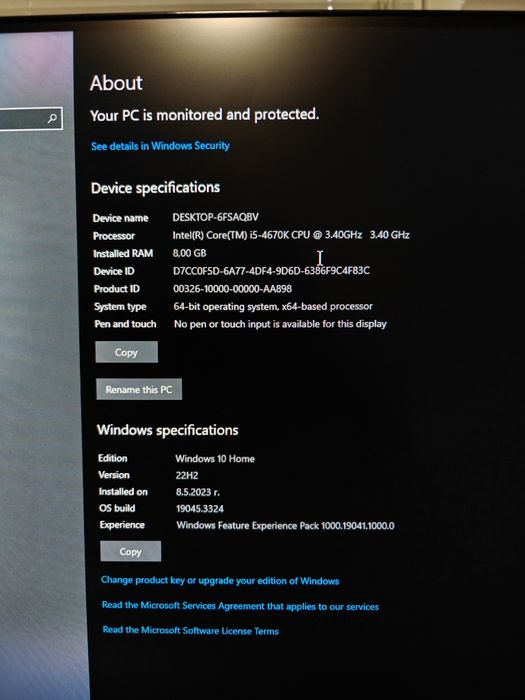
Task: Click the Intel Core i5-4670K processor value
Action: (291, 235)
